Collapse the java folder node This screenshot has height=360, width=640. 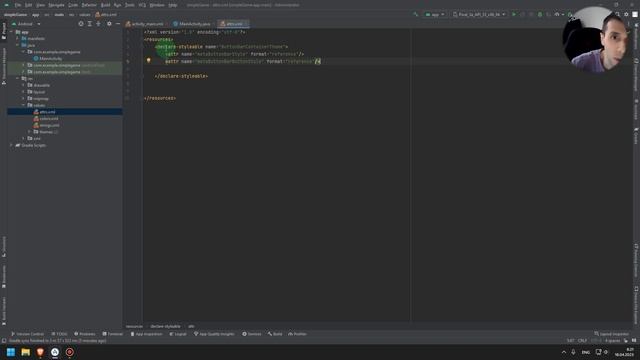tap(18, 45)
